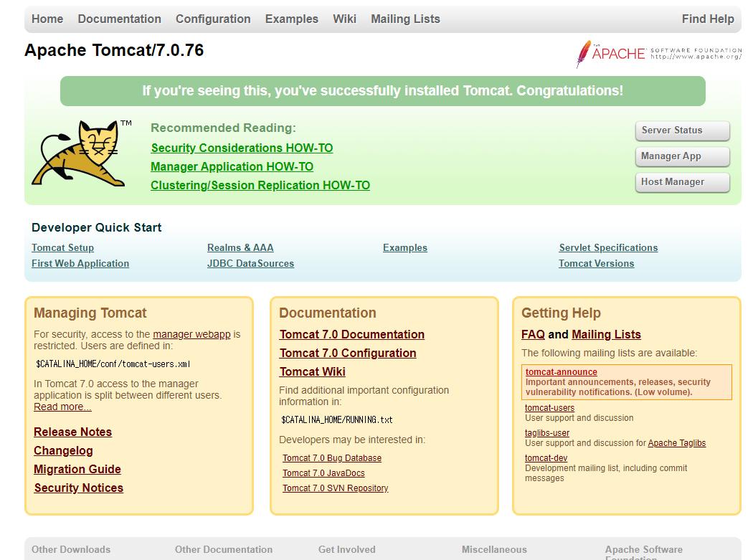The width and height of the screenshot is (753, 560).
Task: Open Security Notices link
Action: tap(79, 488)
